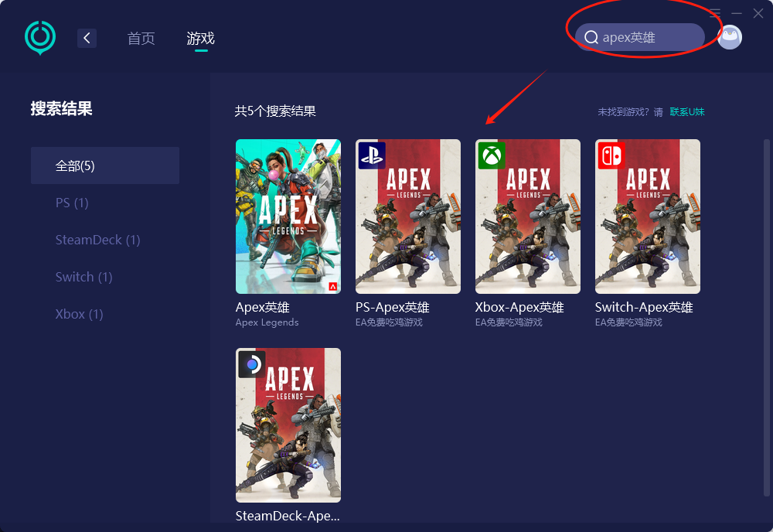Click the Xbox badge on Xbox-Apex cover
The height and width of the screenshot is (532, 773).
[x=491, y=155]
